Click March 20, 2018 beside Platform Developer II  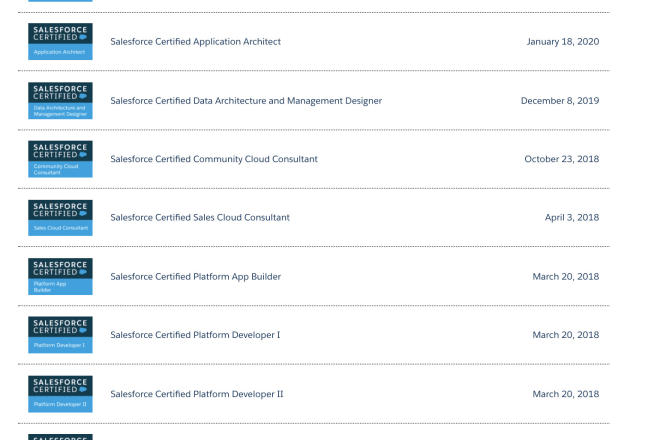click(x=566, y=394)
